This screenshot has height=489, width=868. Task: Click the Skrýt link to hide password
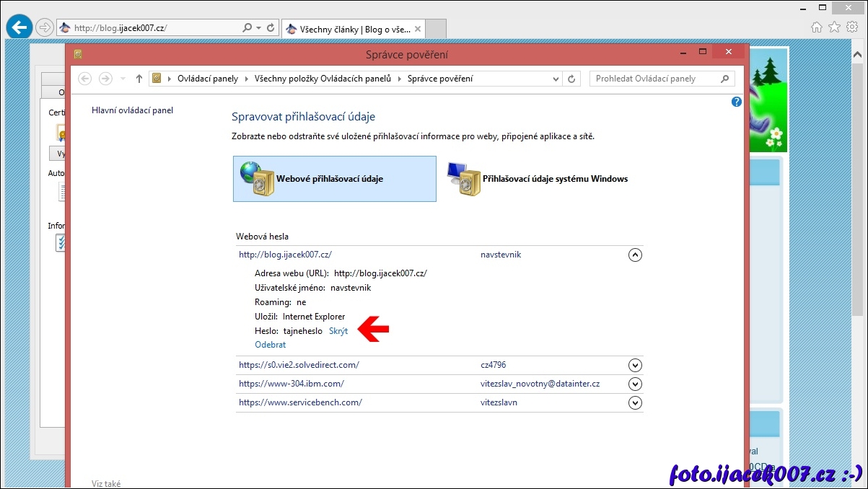(338, 331)
